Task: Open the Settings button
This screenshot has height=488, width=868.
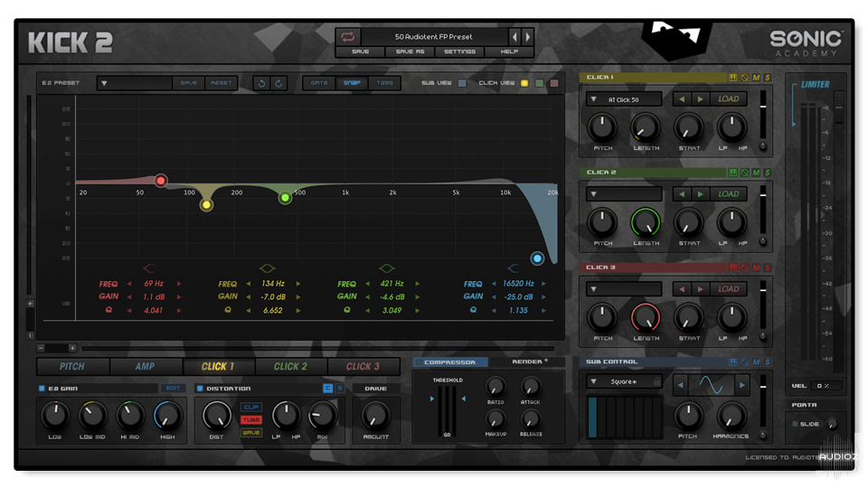Action: pyautogui.click(x=459, y=52)
